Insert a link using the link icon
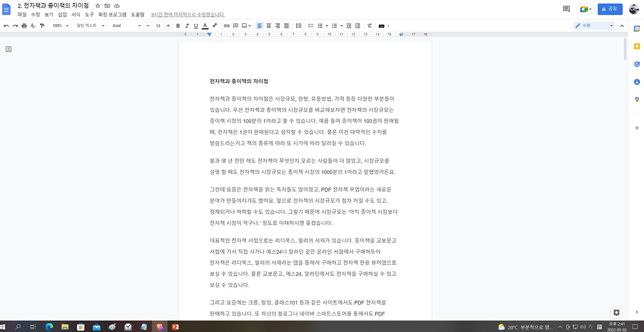Viewport: 644px width, 332px height. (226, 26)
